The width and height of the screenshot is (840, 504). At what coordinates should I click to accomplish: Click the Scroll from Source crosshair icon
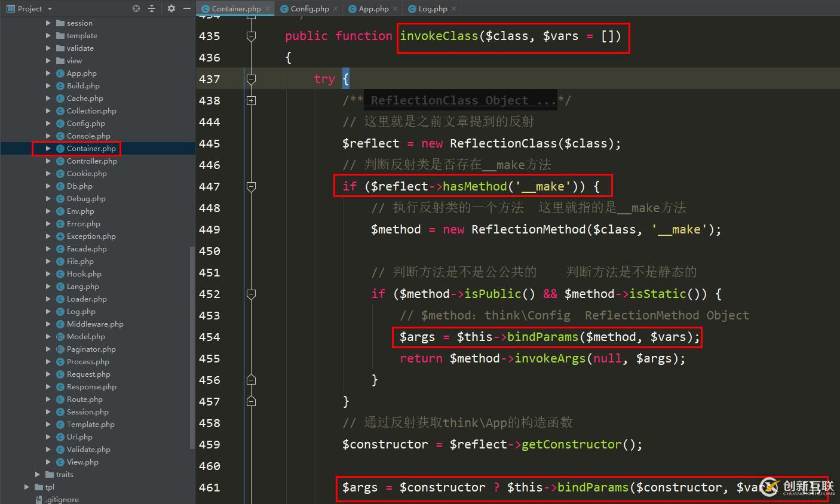(136, 8)
